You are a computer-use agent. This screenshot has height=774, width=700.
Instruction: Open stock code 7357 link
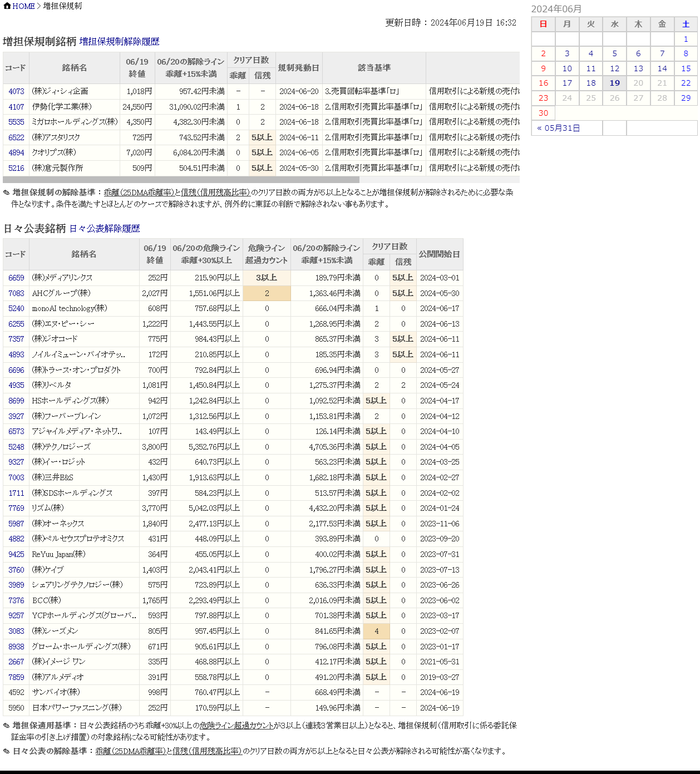[16, 339]
